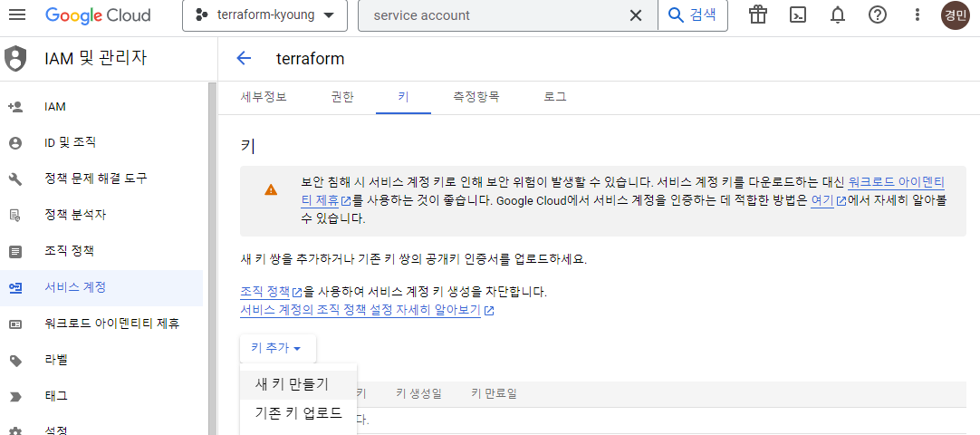Click the Google Cloud logo

98,15
